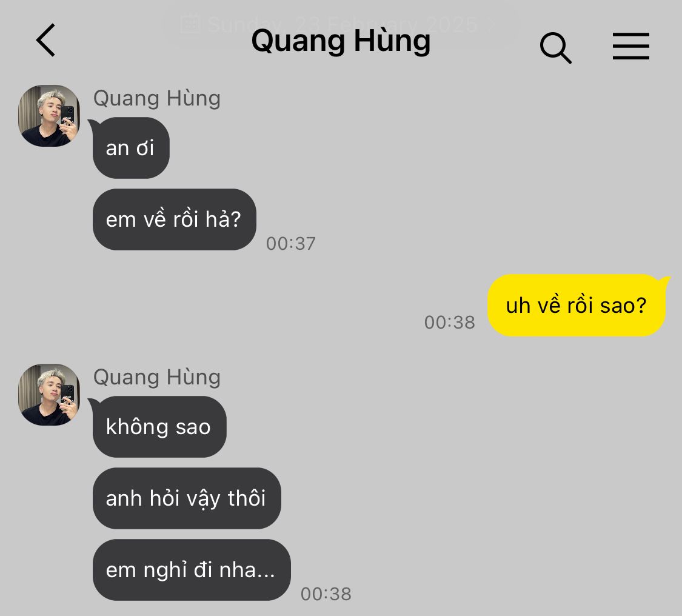
Task: Tap the 00:38 timestamp after last message
Action: 326,594
